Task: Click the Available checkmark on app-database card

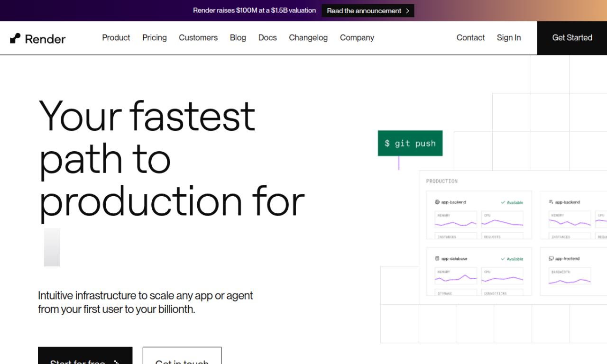Action: pos(503,259)
